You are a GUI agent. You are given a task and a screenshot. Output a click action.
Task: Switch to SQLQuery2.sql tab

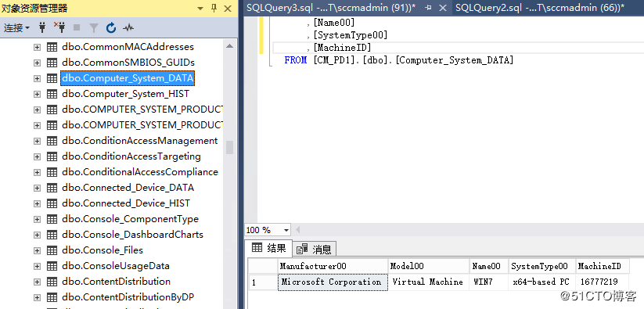point(540,7)
